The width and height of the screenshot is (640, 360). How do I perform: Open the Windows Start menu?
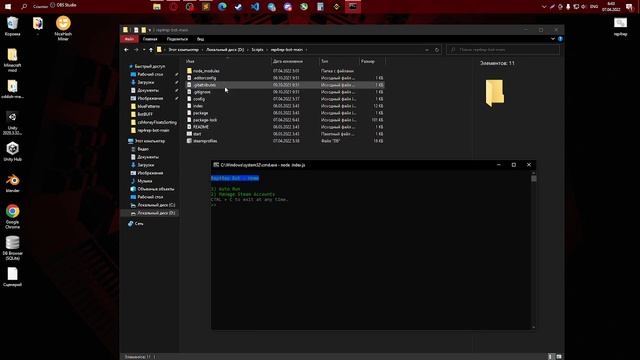8,6
